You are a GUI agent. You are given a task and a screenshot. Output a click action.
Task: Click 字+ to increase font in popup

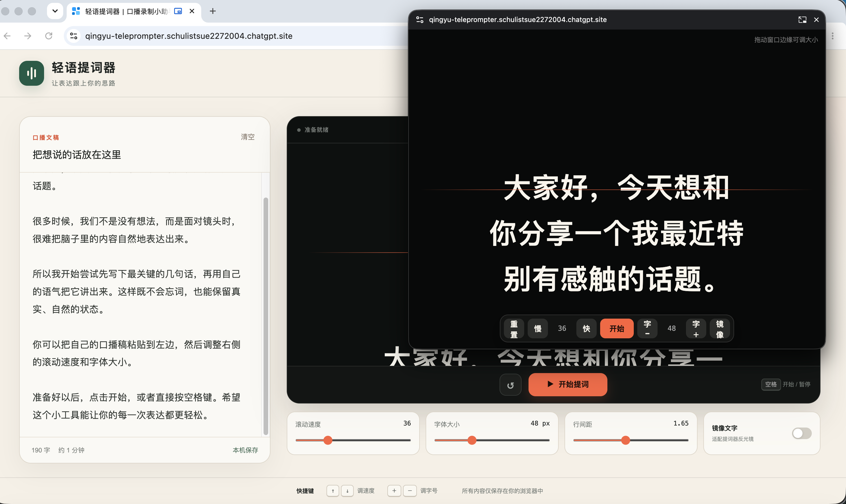[x=696, y=329]
